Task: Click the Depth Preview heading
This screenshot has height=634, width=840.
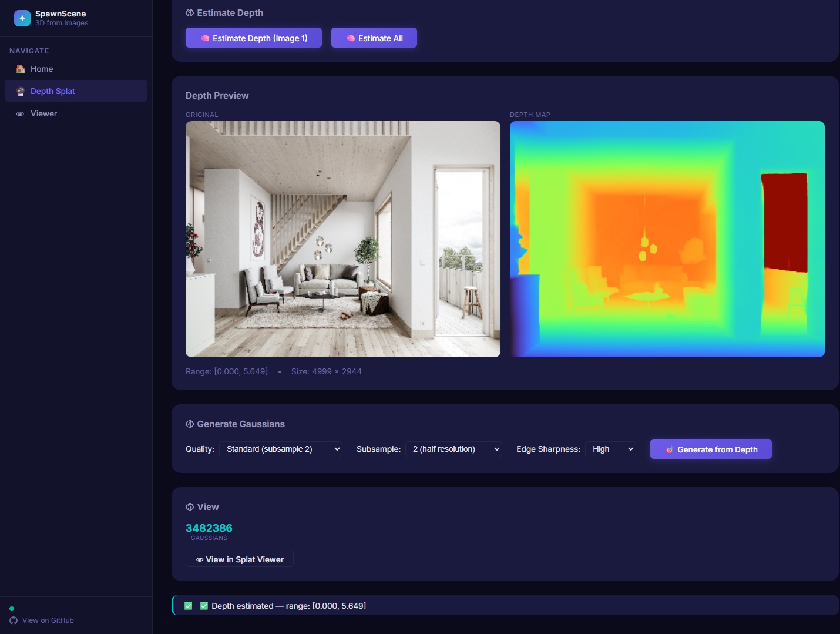Action: pyautogui.click(x=217, y=95)
